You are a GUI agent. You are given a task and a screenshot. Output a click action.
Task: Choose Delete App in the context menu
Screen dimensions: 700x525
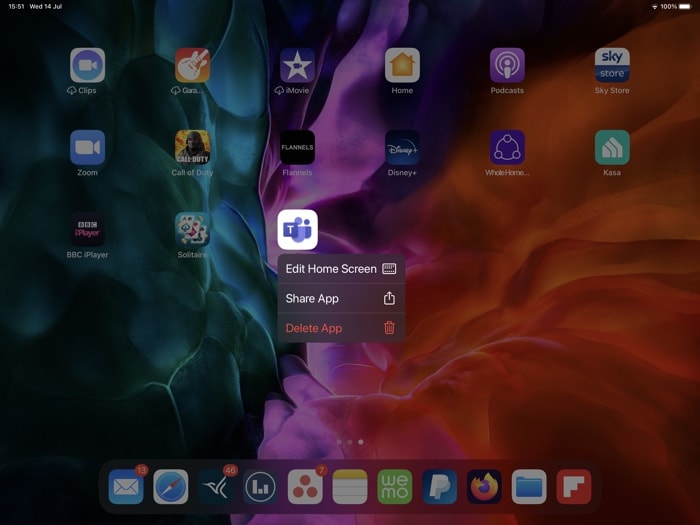coord(341,328)
